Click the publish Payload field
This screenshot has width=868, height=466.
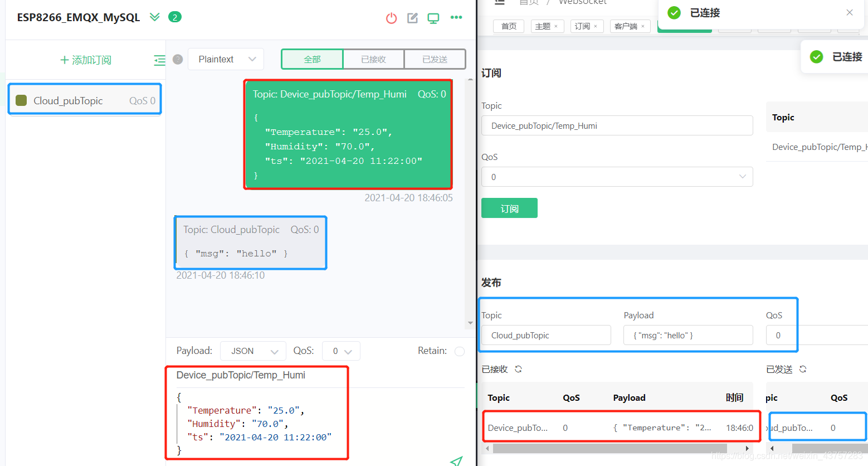688,335
